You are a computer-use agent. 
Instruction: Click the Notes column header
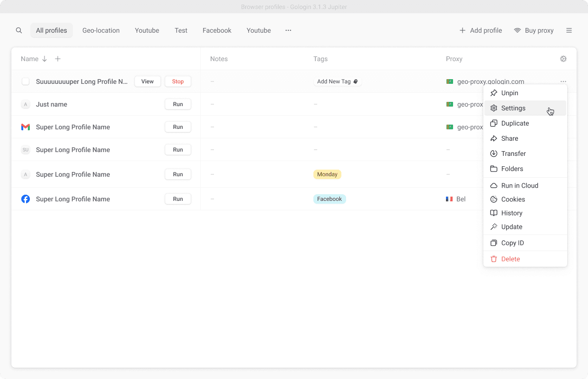coord(219,59)
